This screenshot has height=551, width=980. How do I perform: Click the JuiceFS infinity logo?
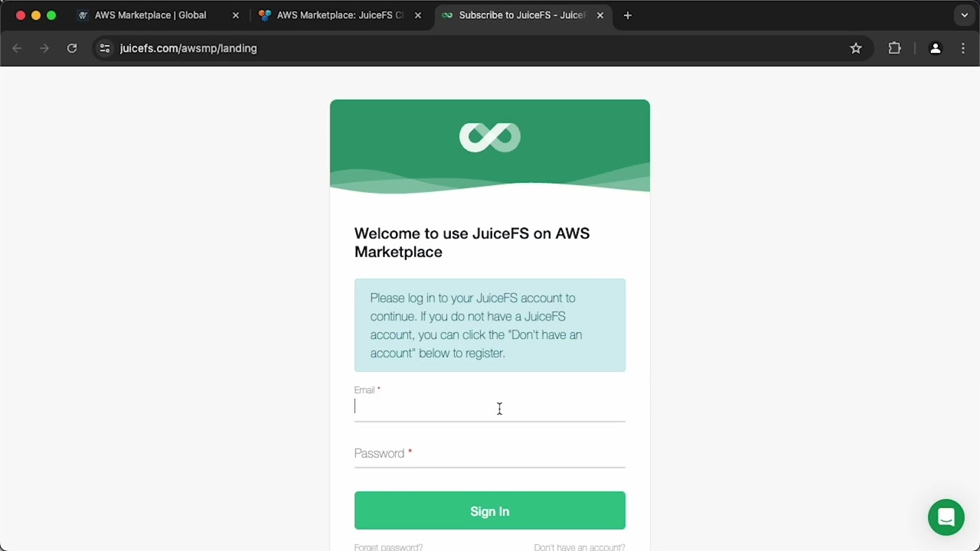(x=490, y=138)
